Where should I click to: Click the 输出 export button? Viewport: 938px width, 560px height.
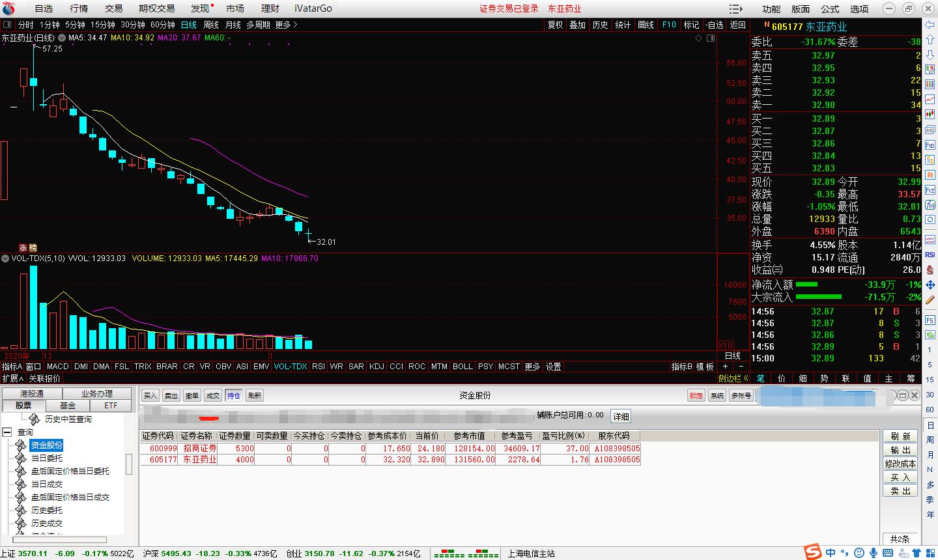tap(900, 450)
